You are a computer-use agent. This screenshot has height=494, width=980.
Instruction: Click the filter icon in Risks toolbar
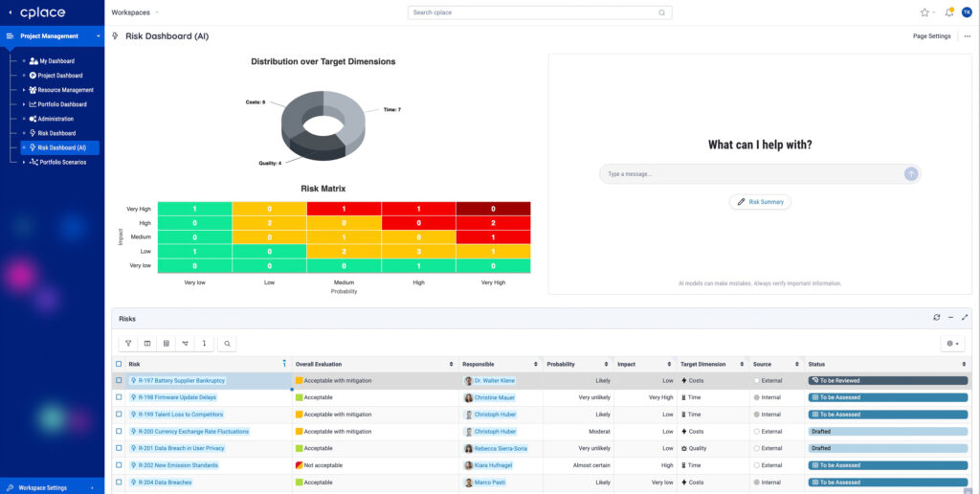coord(128,344)
